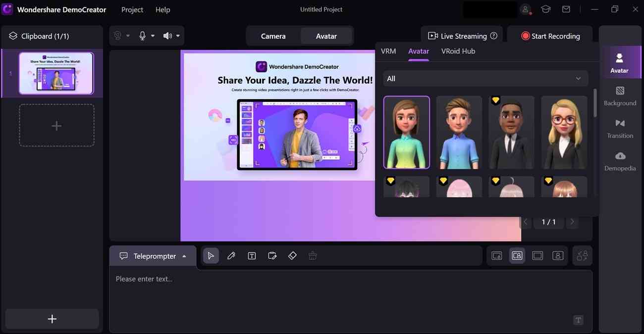
Task: Select the man in black suit avatar
Action: pyautogui.click(x=511, y=132)
